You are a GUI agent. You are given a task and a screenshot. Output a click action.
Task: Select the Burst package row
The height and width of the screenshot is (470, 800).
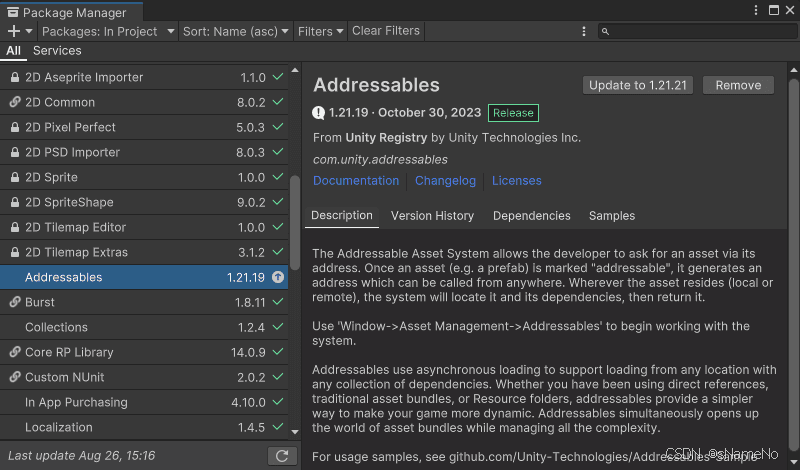point(144,302)
